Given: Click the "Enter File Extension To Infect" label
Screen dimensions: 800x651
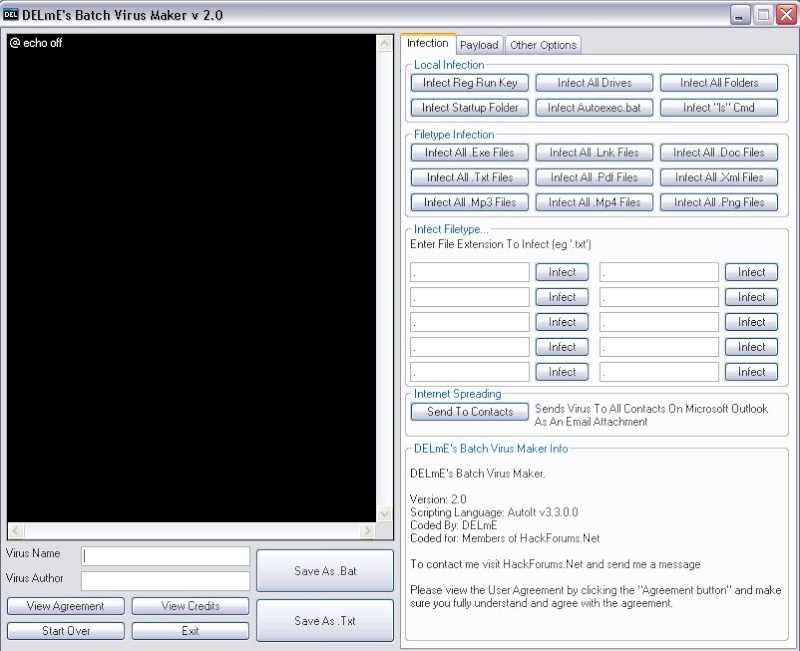Looking at the screenshot, I should point(501,244).
